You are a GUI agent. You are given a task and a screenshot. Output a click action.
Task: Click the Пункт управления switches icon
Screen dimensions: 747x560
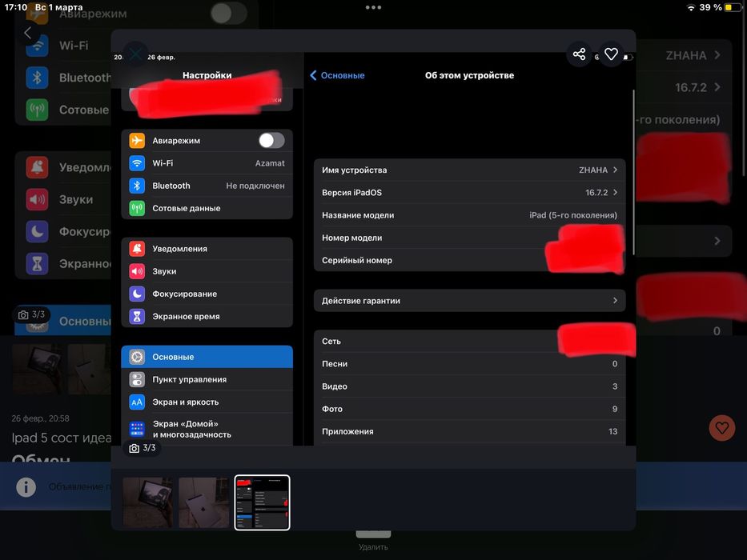coord(137,379)
